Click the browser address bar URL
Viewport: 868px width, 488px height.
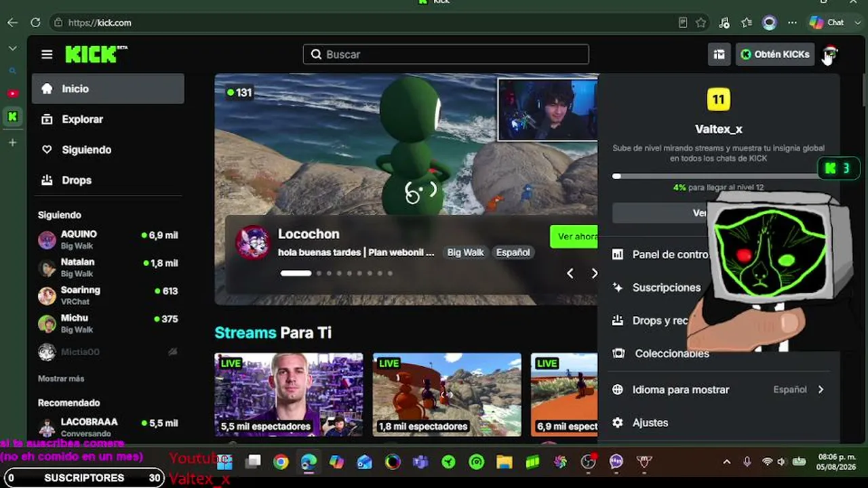(100, 22)
